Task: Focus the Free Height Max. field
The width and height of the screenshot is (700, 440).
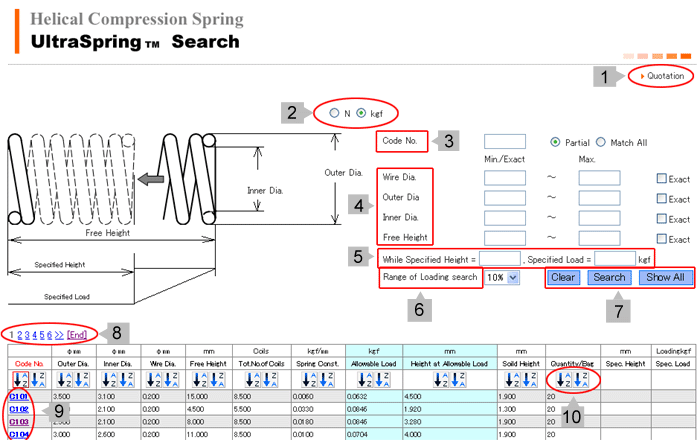Action: [600, 238]
